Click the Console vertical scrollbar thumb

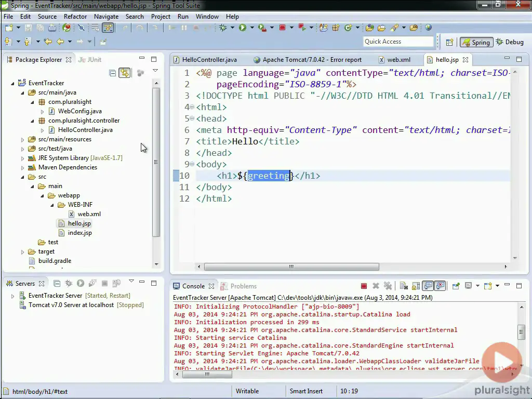point(521,332)
